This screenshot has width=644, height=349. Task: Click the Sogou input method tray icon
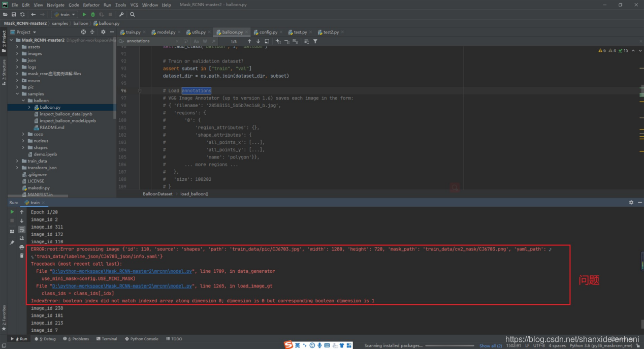click(288, 345)
